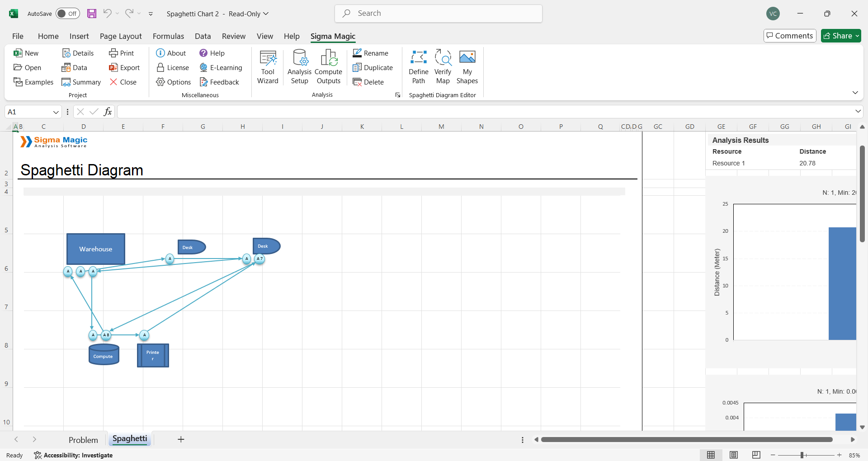Click Accessibility: Investigate in status bar
The width and height of the screenshot is (868, 461).
73,455
